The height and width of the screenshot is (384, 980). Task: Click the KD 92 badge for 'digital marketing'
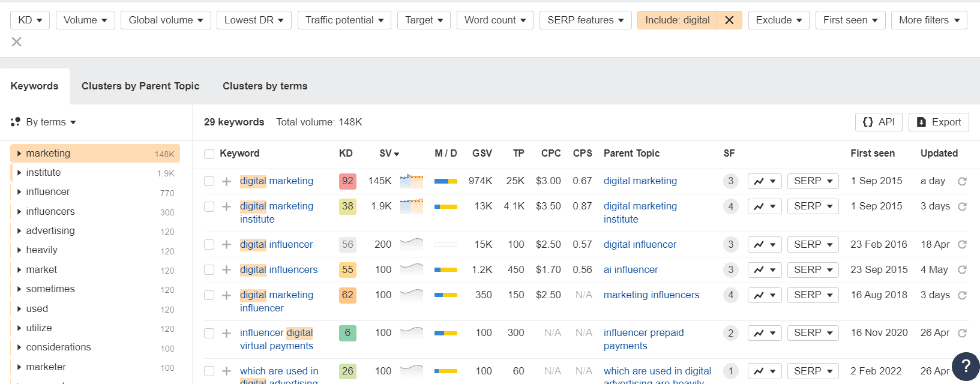coord(347,181)
